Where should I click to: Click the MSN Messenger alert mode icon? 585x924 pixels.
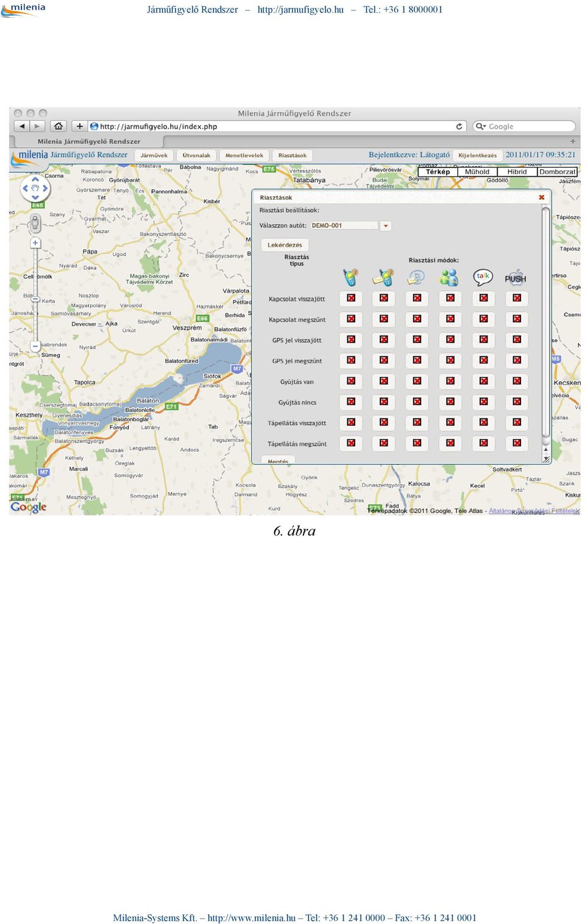point(449,278)
